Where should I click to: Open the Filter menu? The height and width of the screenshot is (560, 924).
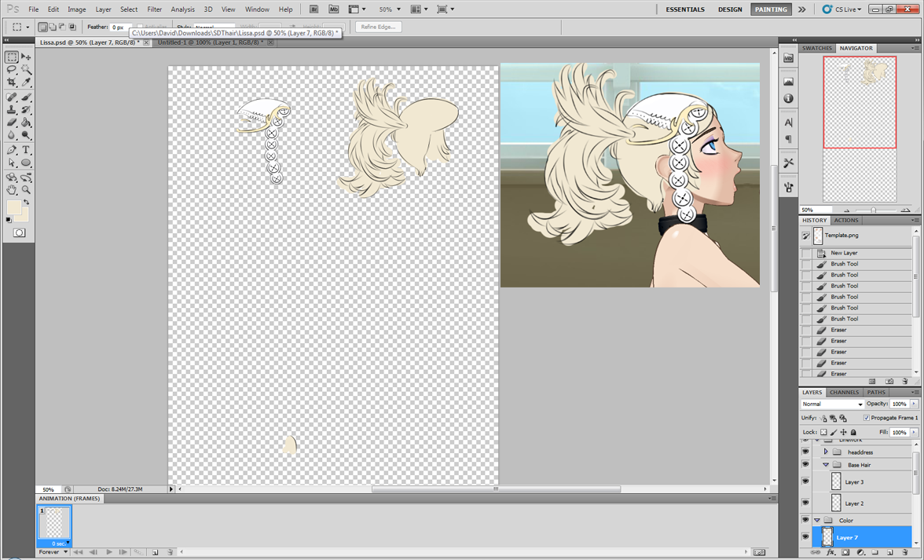click(154, 9)
